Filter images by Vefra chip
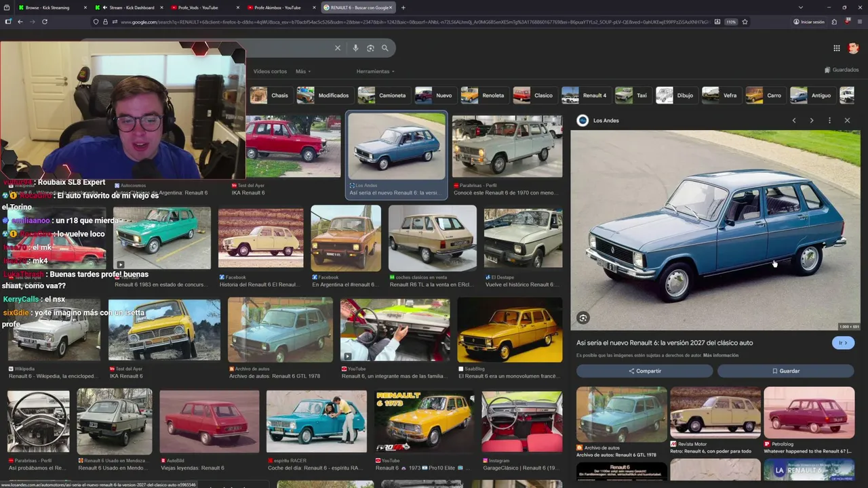The width and height of the screenshot is (868, 488). [x=720, y=96]
